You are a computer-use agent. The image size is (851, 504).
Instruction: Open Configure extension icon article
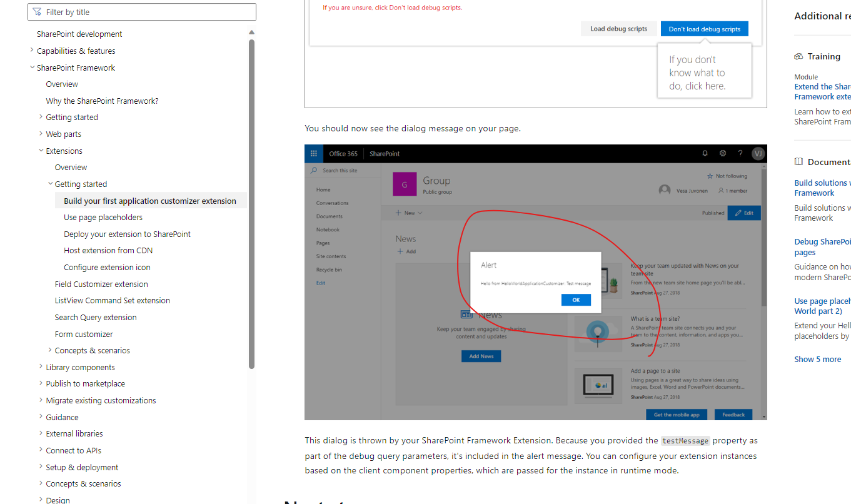coord(107,267)
